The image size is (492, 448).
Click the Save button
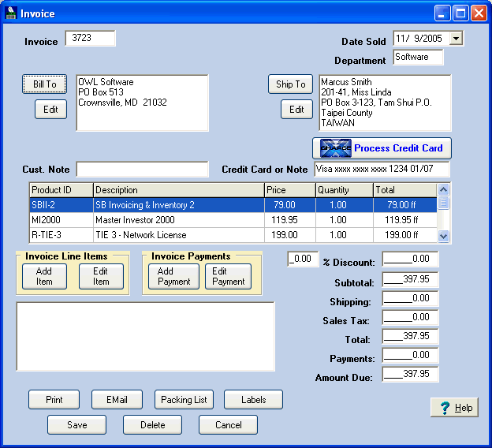77,425
